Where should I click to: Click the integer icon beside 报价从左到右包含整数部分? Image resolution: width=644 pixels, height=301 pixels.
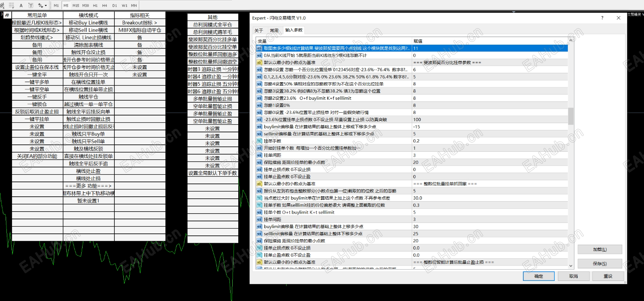coord(260,191)
